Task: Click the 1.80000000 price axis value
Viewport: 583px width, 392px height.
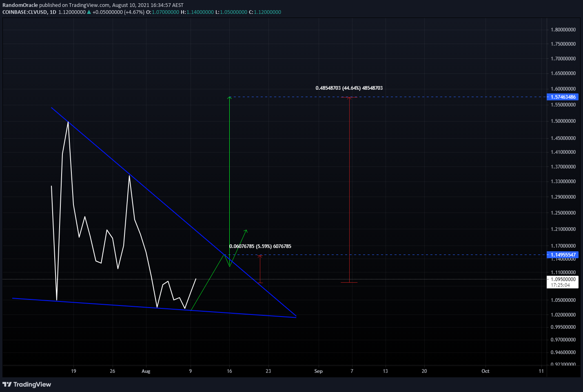Action: click(563, 30)
